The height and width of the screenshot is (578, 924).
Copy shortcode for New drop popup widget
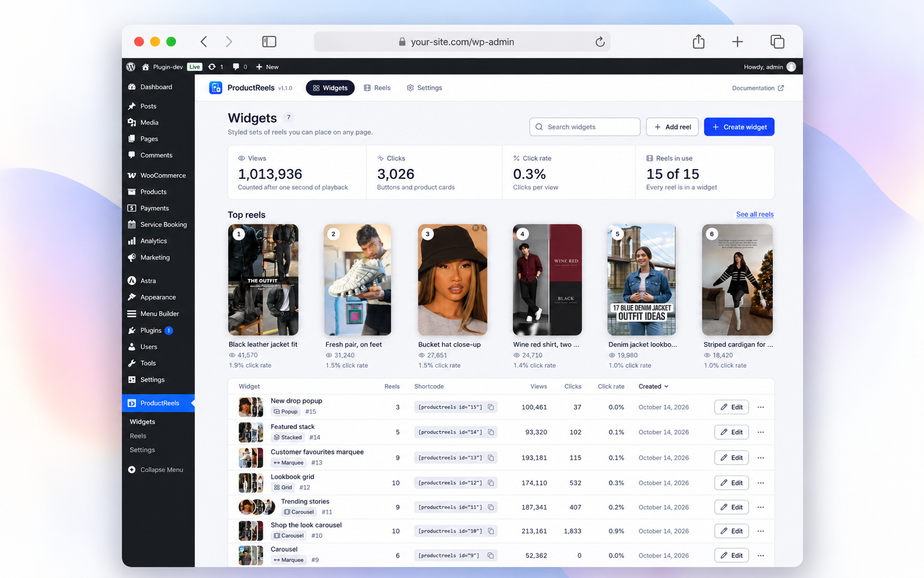491,407
